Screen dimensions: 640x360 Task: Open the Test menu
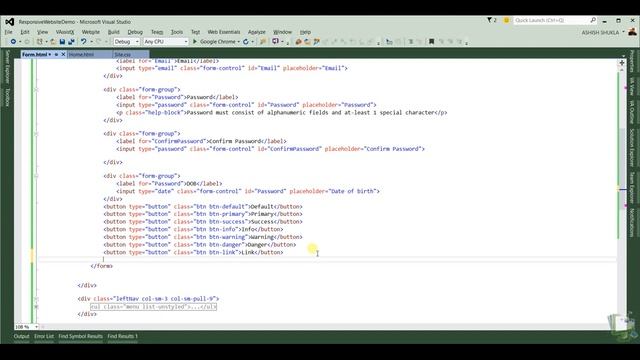(196, 32)
